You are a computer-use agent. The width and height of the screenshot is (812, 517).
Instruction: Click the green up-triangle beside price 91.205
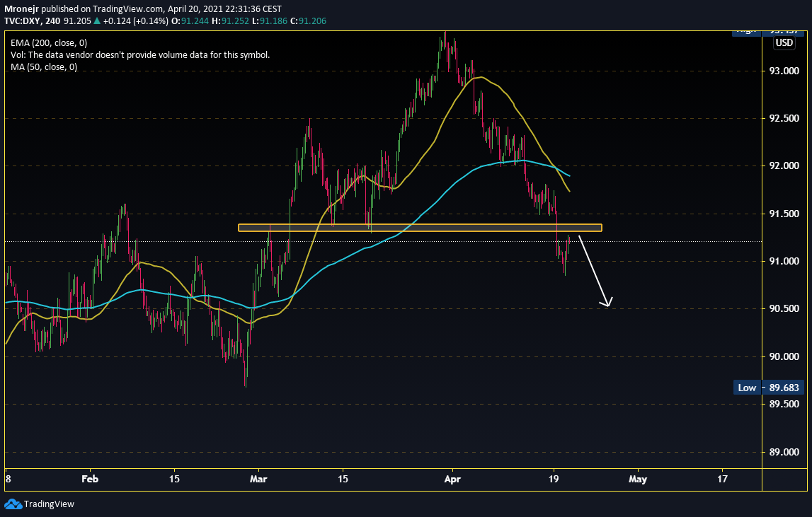97,21
